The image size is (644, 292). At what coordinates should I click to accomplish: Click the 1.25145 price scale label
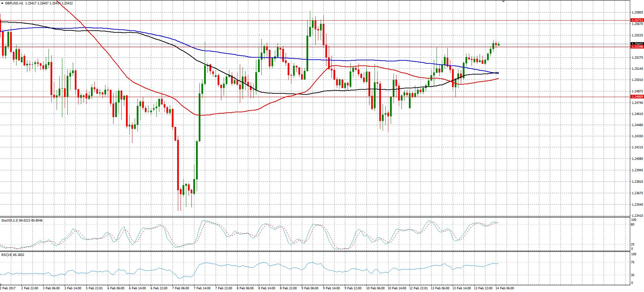[x=638, y=69]
